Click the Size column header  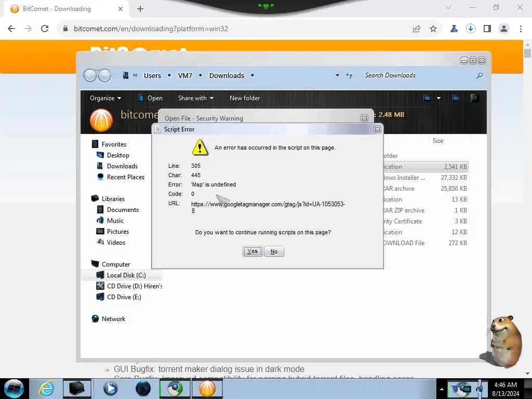pos(437,140)
